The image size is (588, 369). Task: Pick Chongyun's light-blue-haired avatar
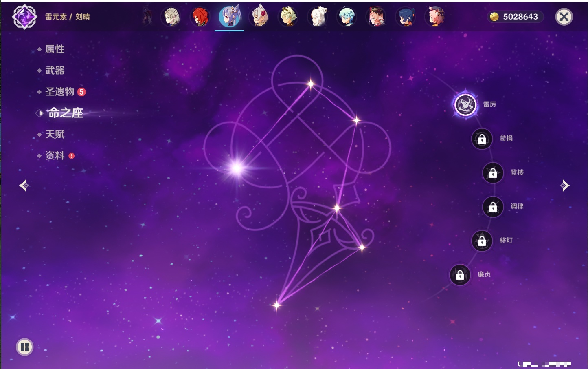pos(347,17)
